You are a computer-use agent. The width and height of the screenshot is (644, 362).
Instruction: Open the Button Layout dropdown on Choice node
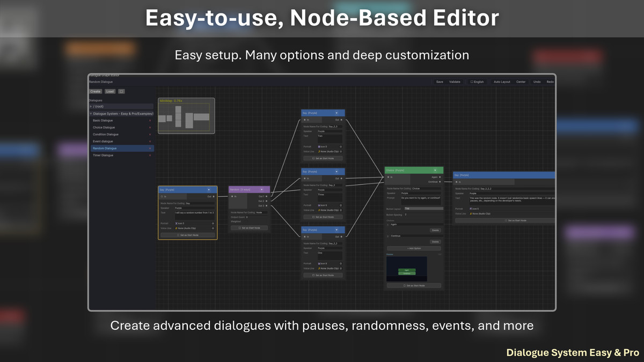[423, 208]
